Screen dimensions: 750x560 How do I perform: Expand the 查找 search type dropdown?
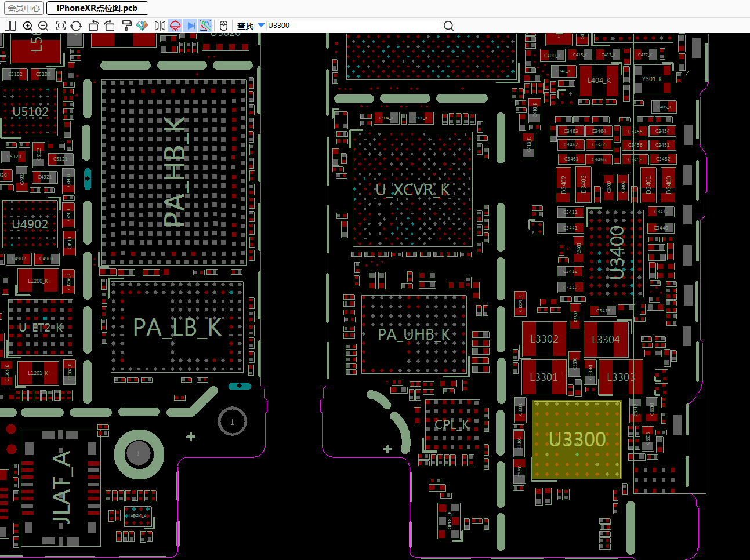(x=261, y=26)
